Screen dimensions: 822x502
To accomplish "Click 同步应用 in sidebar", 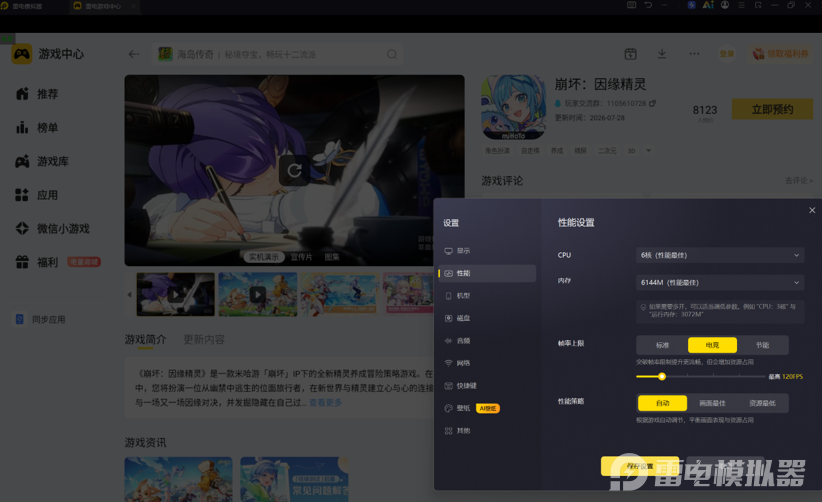I will tap(40, 319).
